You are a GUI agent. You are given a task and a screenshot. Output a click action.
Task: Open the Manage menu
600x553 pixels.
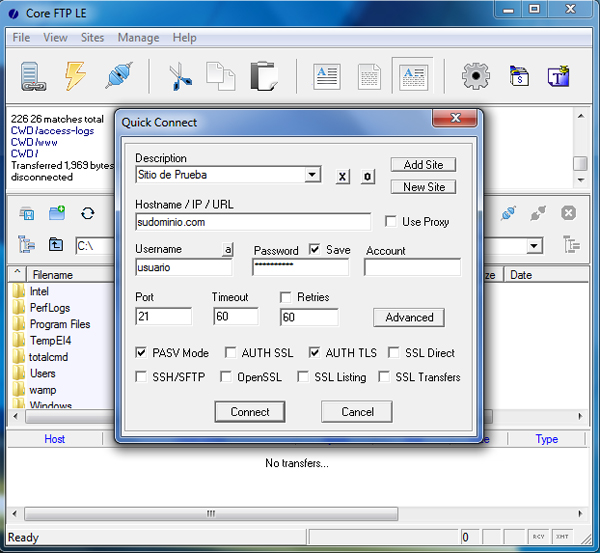138,38
